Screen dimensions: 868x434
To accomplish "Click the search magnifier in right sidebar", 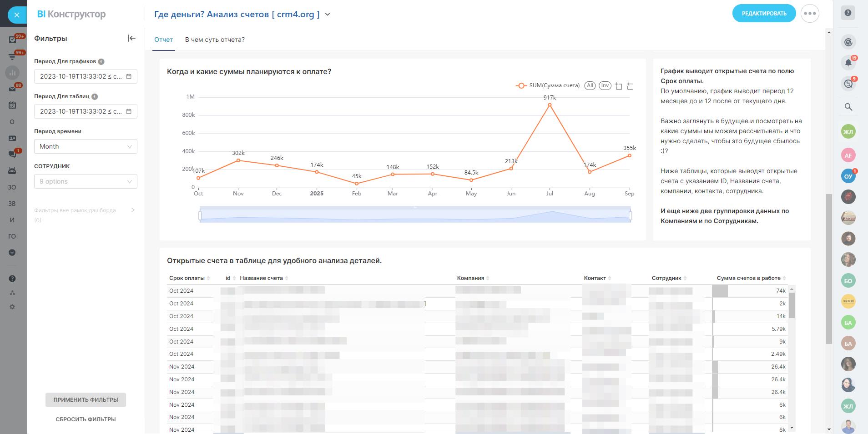I will [x=848, y=107].
